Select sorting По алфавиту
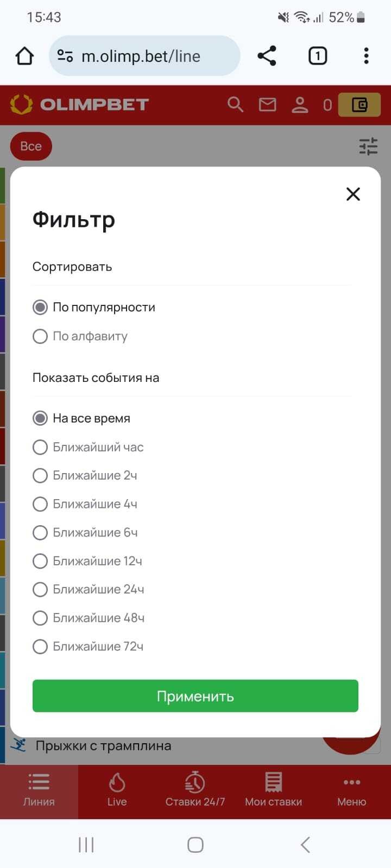This screenshot has height=868, width=391. (x=40, y=336)
